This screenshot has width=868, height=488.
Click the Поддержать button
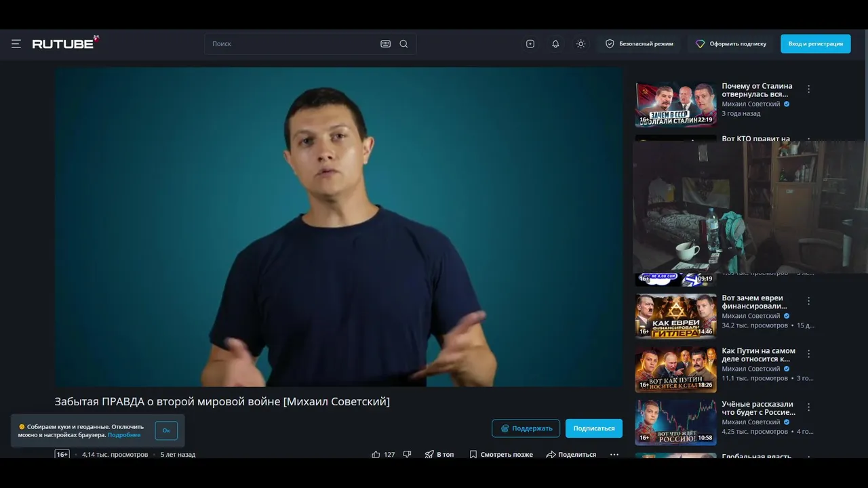[526, 428]
